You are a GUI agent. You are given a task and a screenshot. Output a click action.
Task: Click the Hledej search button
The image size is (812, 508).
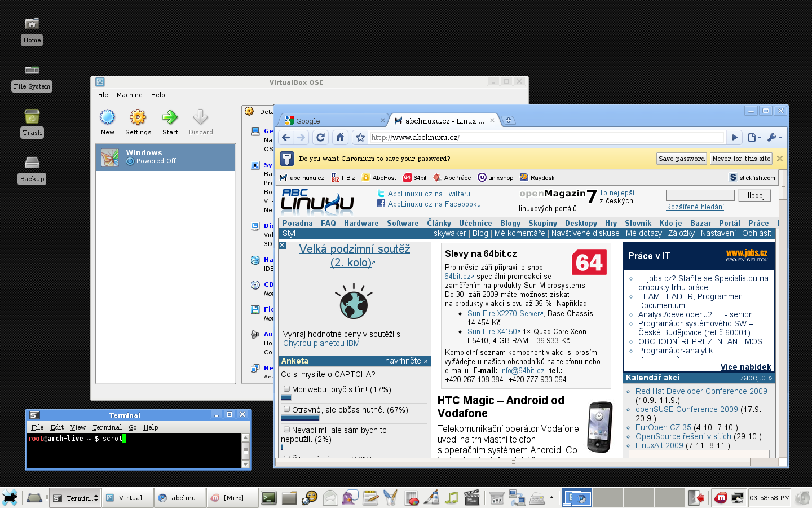pyautogui.click(x=754, y=195)
